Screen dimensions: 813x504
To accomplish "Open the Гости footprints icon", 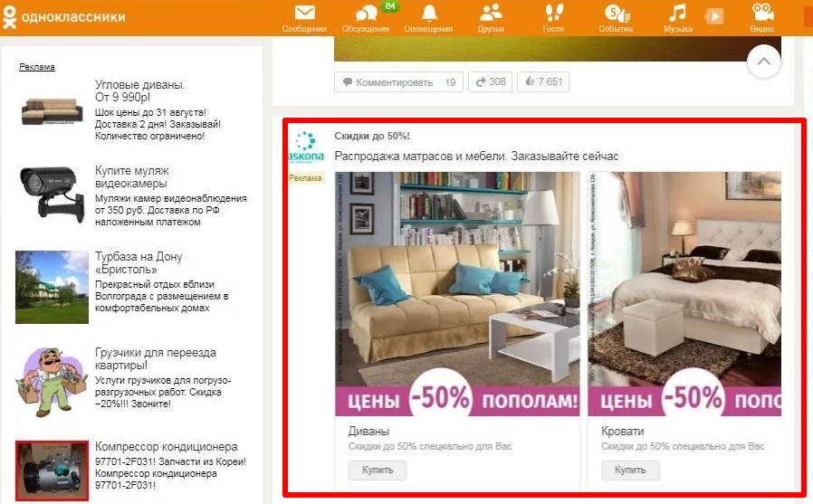I will click(552, 14).
